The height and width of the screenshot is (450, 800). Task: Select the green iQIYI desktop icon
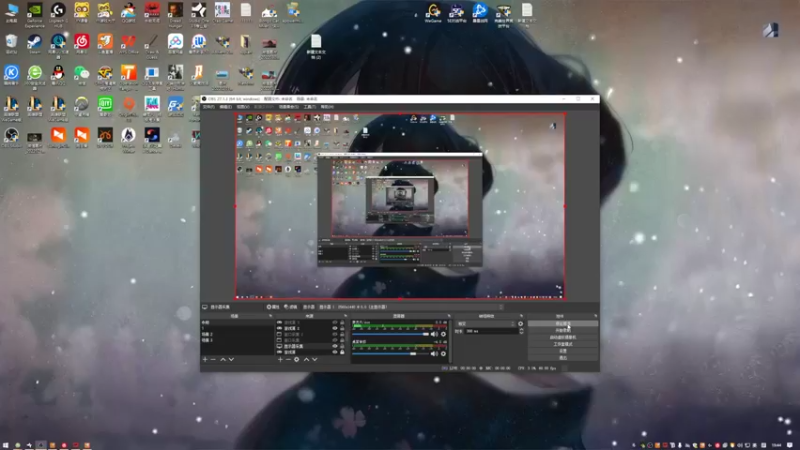(x=105, y=105)
